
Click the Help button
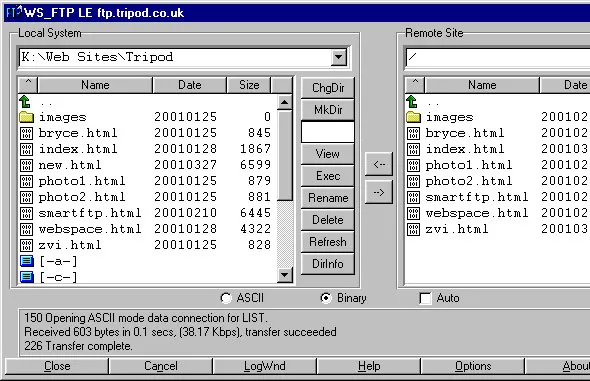pyautogui.click(x=369, y=366)
